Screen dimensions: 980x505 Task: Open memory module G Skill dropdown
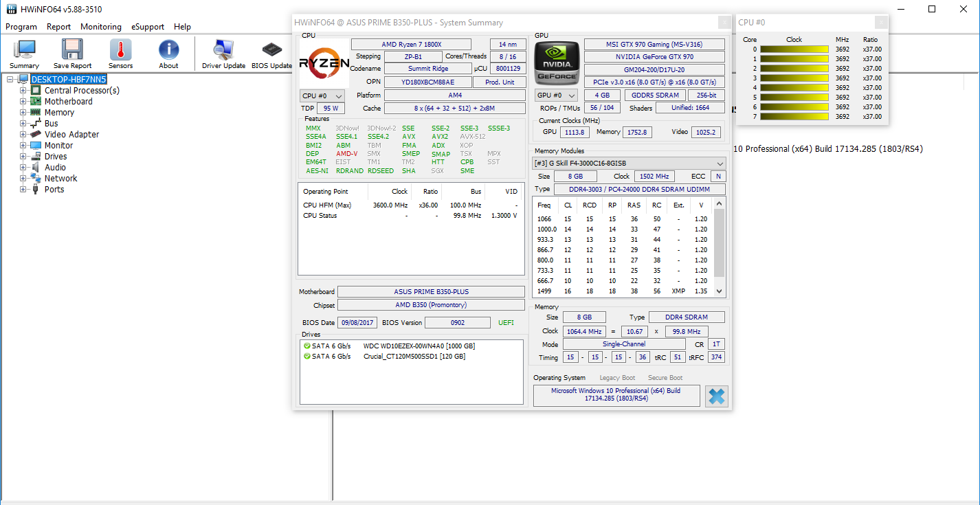pyautogui.click(x=629, y=164)
